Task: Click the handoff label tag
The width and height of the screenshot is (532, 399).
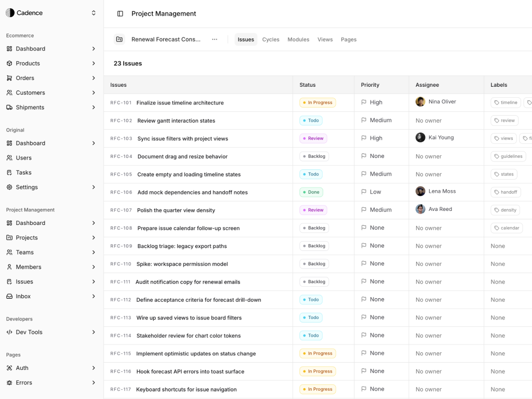Action: [x=506, y=192]
